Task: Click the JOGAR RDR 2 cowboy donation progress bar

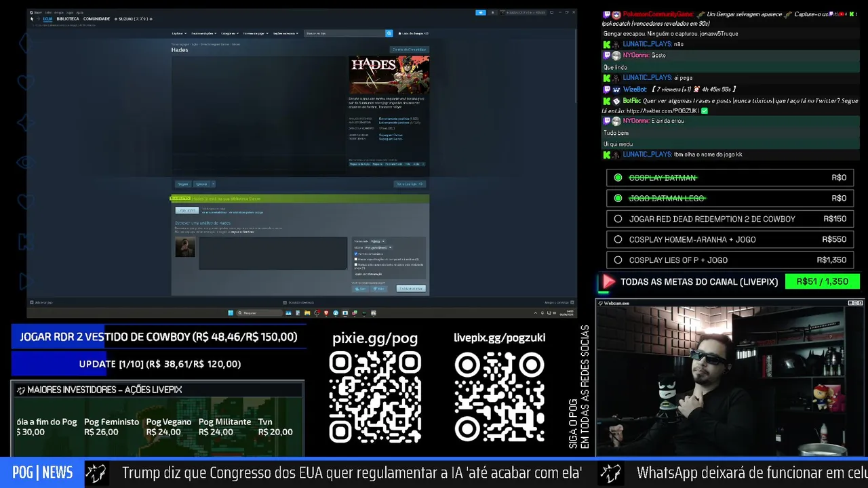Action: 159,337
